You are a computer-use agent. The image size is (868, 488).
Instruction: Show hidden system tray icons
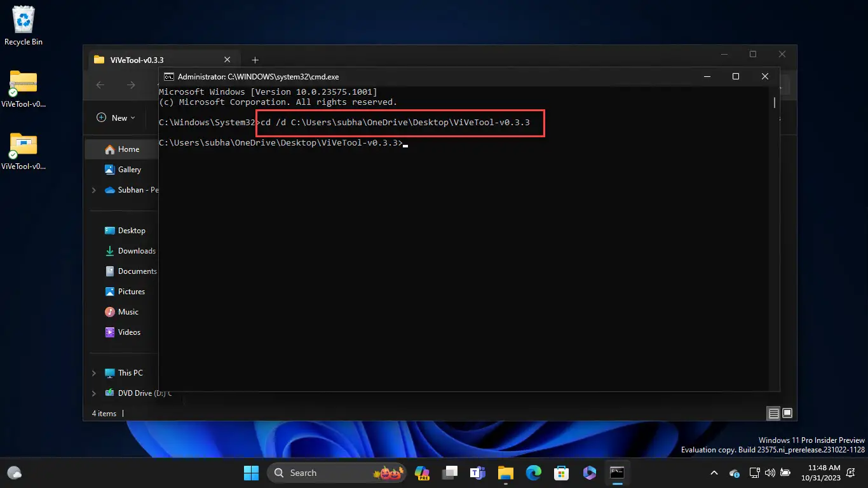pyautogui.click(x=714, y=473)
